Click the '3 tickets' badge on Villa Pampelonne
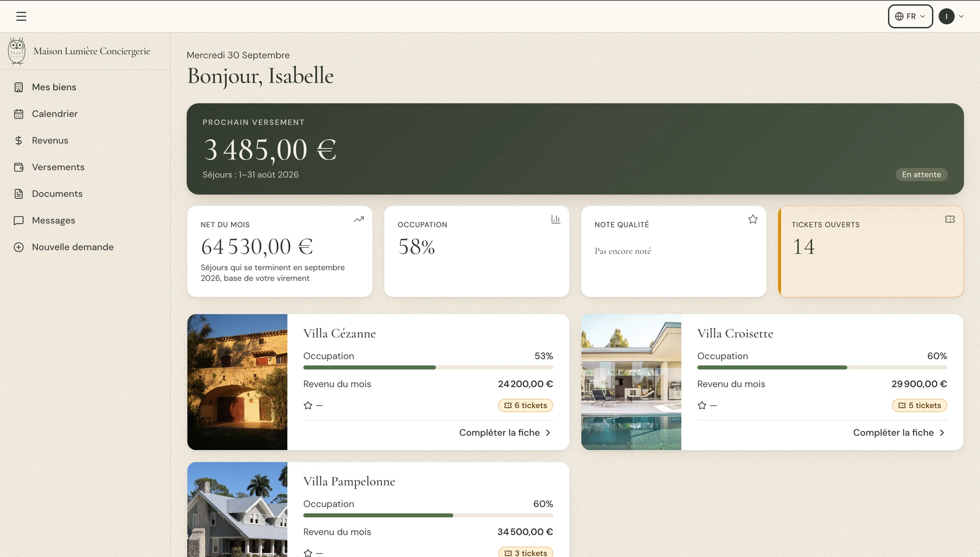The height and width of the screenshot is (557, 980). (525, 552)
